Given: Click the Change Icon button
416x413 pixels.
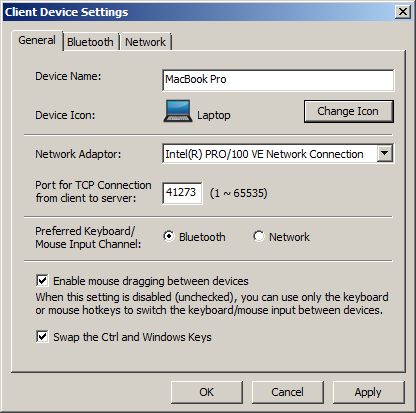Looking at the screenshot, I should [x=349, y=111].
